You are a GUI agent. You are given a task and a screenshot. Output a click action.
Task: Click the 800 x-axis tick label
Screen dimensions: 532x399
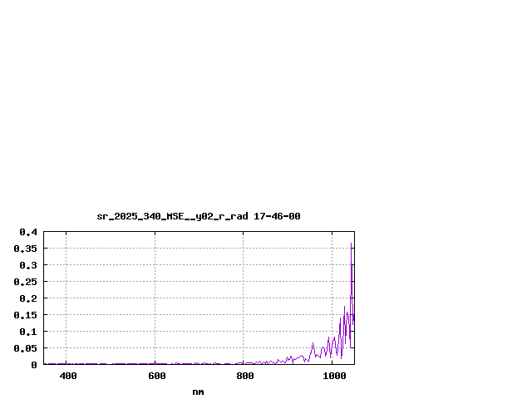pos(244,377)
